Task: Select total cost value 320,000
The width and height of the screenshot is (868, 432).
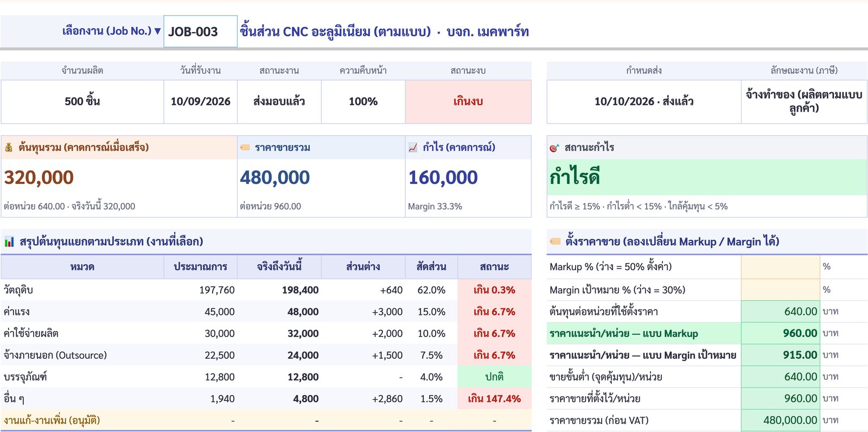Action: [x=39, y=177]
